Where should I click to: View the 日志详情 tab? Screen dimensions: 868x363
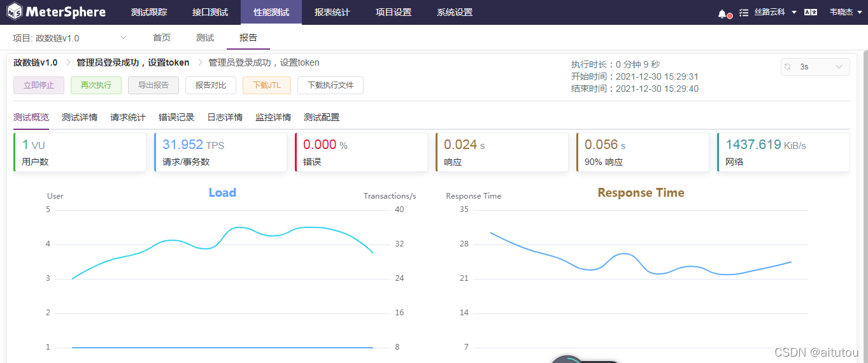pyautogui.click(x=225, y=117)
